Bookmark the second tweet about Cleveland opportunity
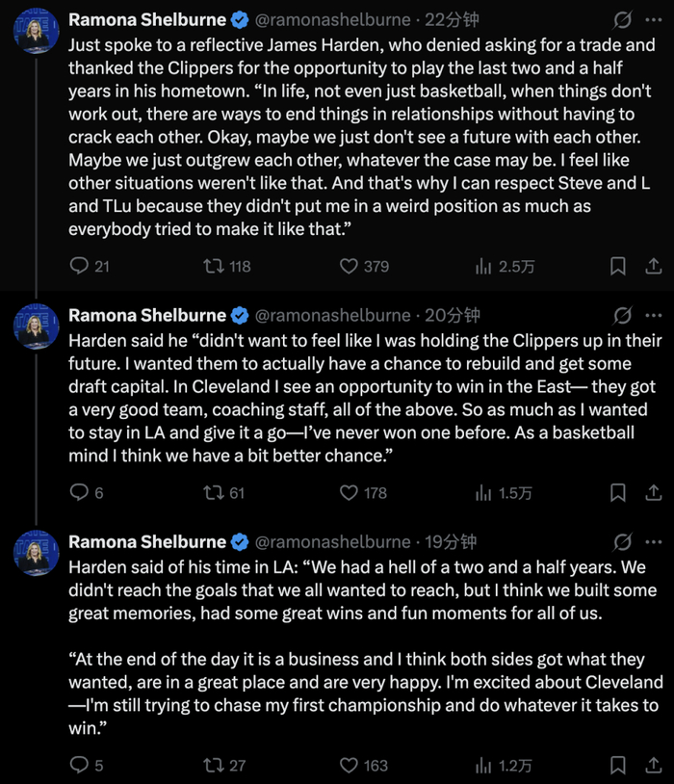The image size is (674, 784). click(618, 492)
